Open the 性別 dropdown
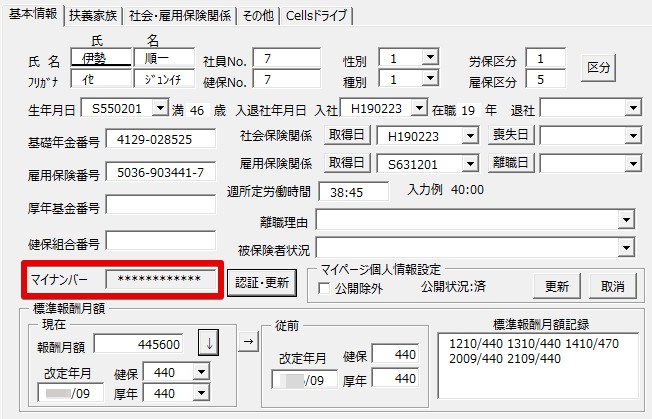Image resolution: width=652 pixels, height=419 pixels. pos(430,57)
